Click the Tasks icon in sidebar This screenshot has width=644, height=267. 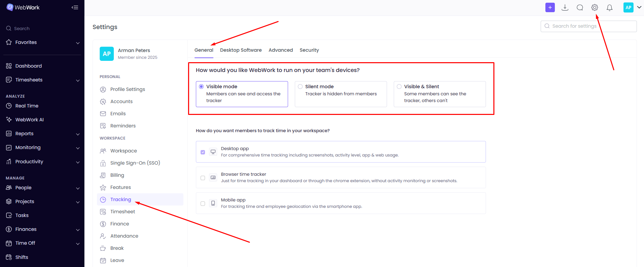9,215
